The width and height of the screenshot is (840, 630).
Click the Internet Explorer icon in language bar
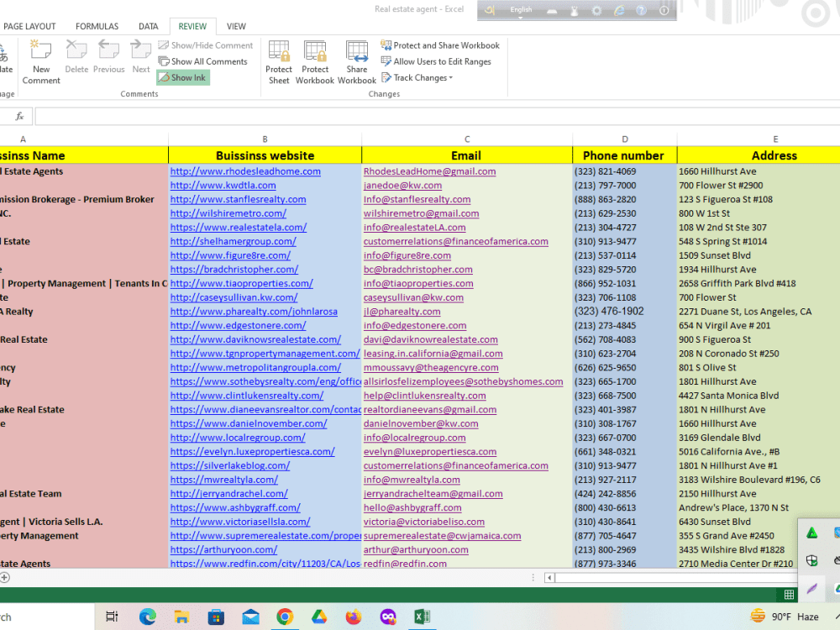[619, 11]
